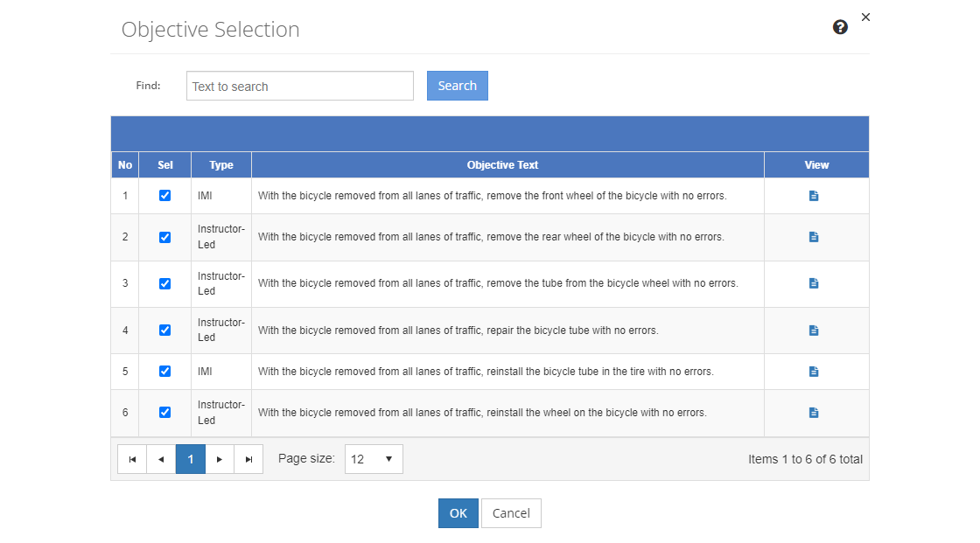The height and width of the screenshot is (543, 980).
Task: Select page 1 in pager
Action: click(191, 459)
